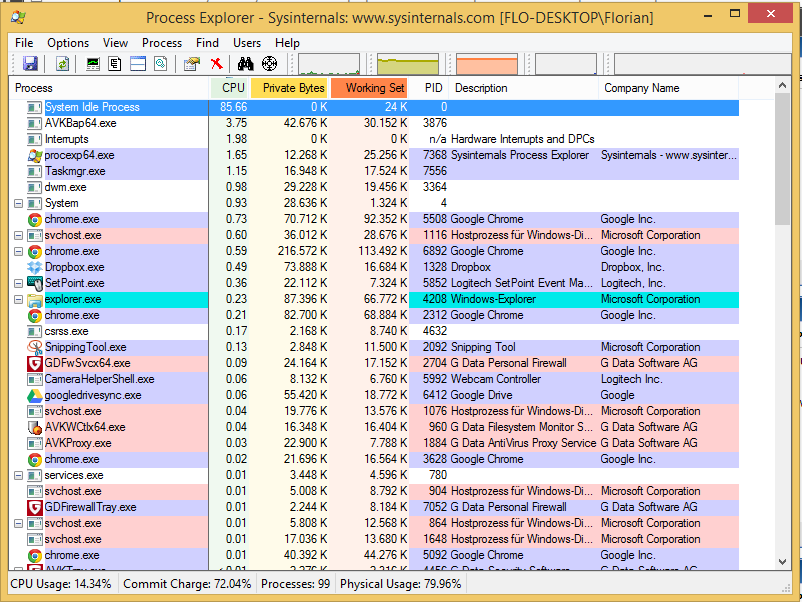Viewport: 802px width, 602px height.
Task: Click the crosshair Find Window's Process icon
Action: (x=270, y=64)
